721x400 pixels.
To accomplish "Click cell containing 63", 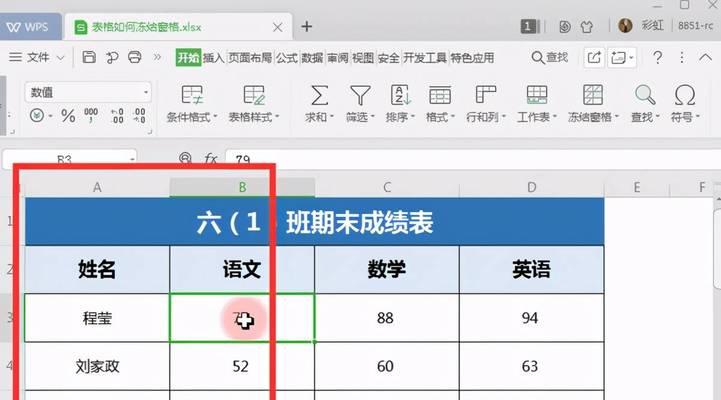I will tap(532, 366).
